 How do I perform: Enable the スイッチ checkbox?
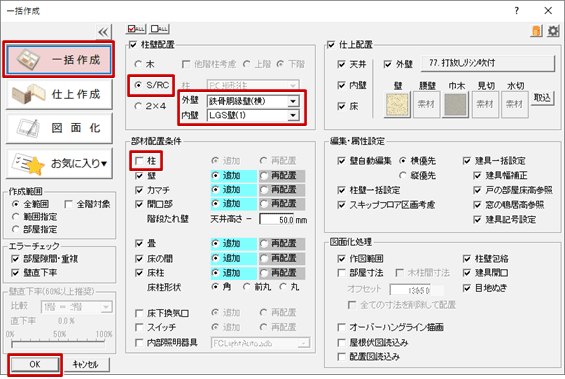(139, 327)
